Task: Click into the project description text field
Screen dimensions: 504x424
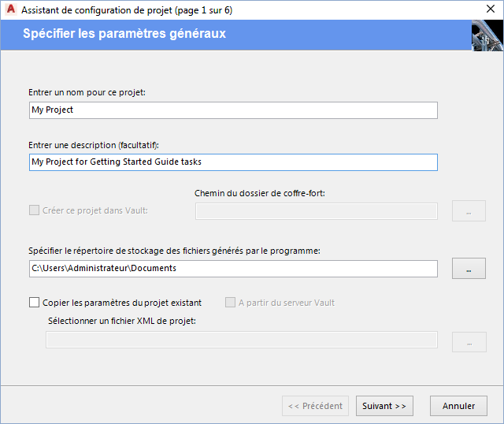Action: [232, 162]
